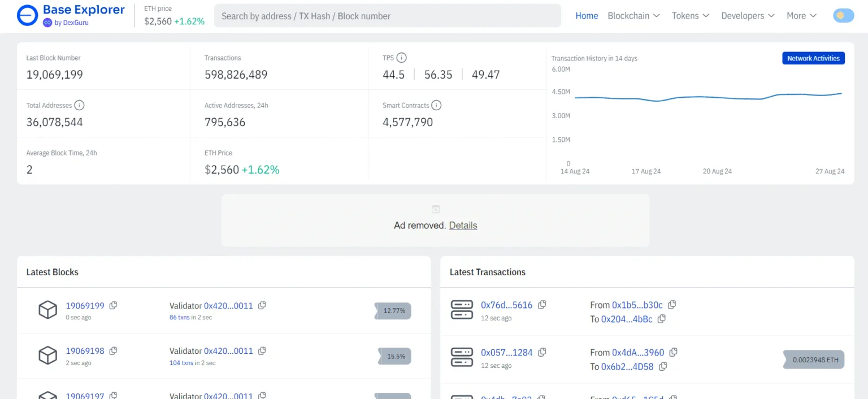Click the Base Explorer logo icon
The image size is (868, 399).
coord(27,16)
